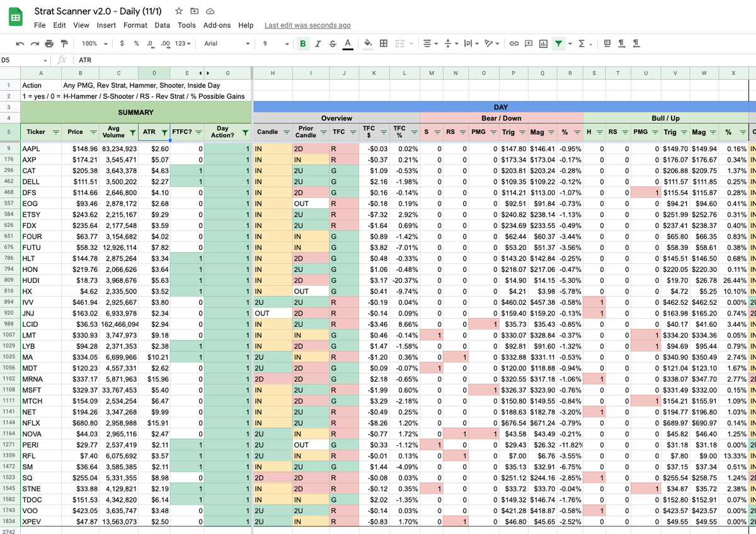Format selection as percent
The image size is (756, 534).
click(136, 43)
